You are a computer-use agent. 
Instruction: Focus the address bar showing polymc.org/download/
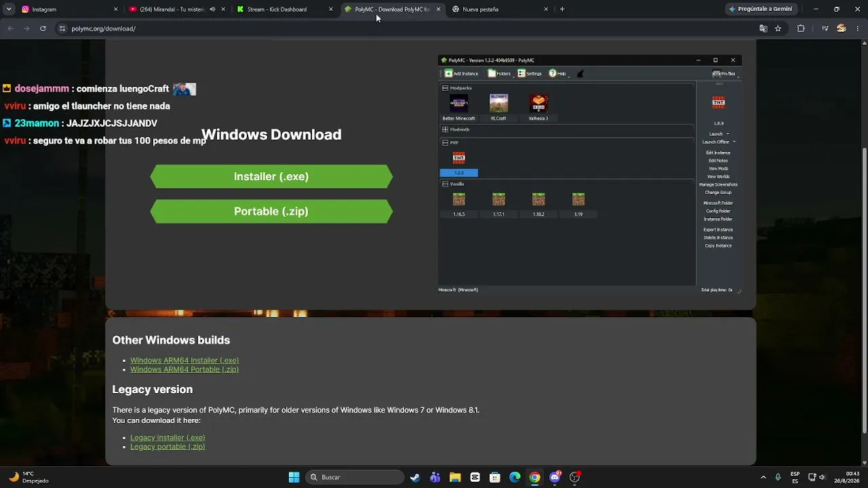point(407,28)
